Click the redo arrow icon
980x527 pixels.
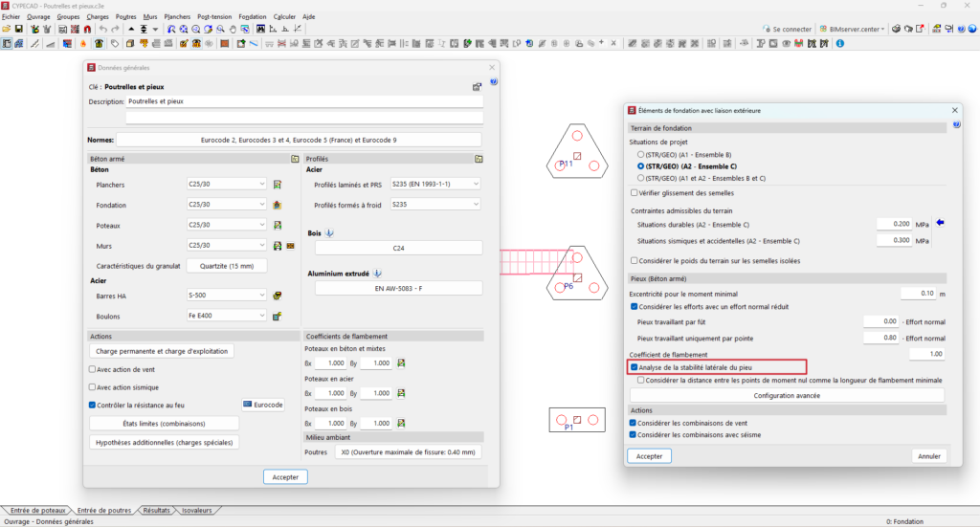click(115, 30)
